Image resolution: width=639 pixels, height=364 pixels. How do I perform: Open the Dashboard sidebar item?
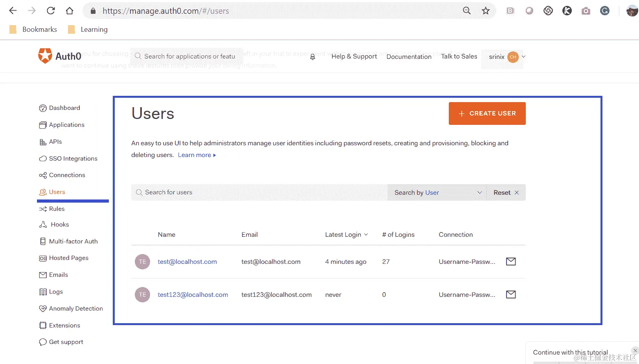coord(60,108)
